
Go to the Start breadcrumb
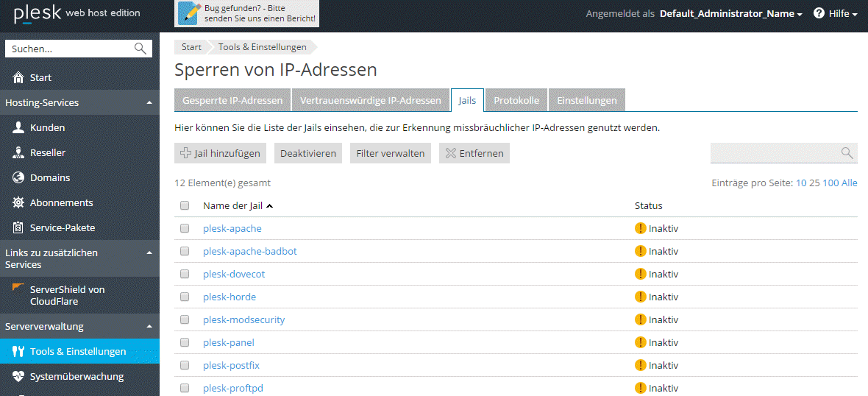191,47
